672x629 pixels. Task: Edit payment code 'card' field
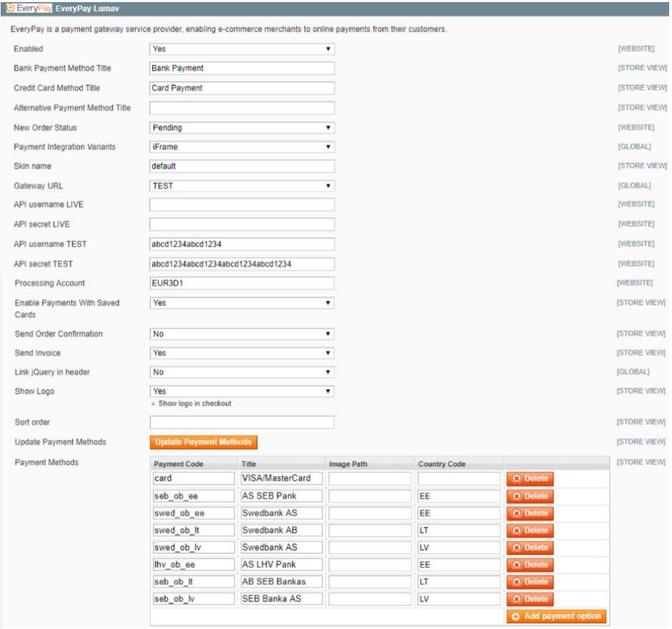[x=194, y=478]
